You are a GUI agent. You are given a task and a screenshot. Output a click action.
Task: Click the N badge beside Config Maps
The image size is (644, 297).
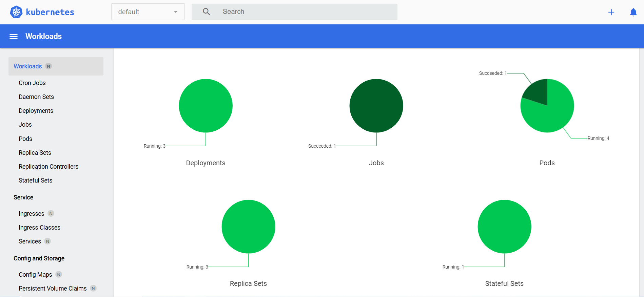coord(59,274)
